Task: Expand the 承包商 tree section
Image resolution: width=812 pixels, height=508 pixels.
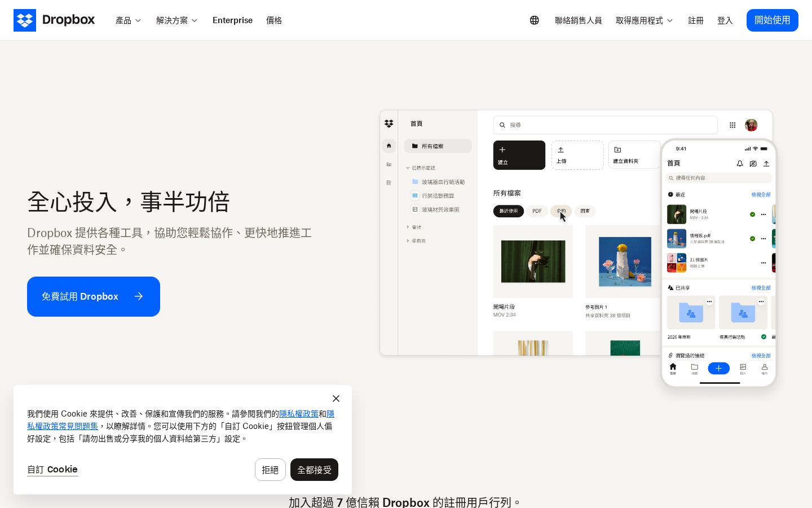Action: coord(416,240)
